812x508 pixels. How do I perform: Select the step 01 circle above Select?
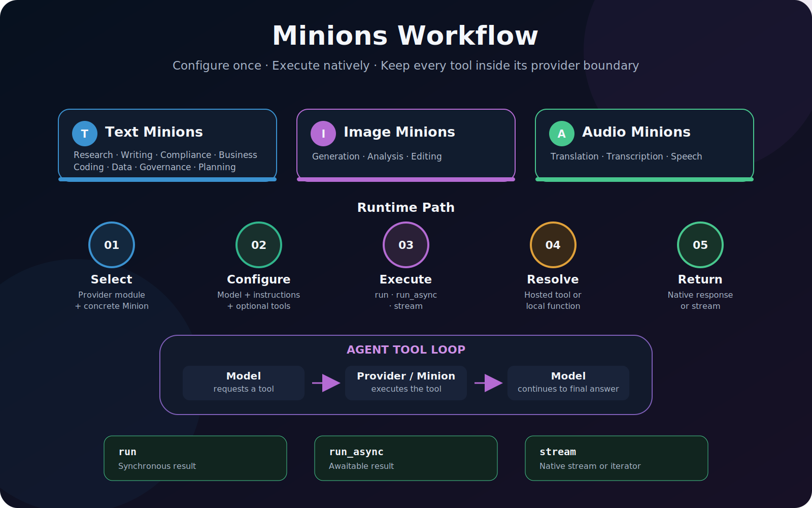(x=112, y=245)
